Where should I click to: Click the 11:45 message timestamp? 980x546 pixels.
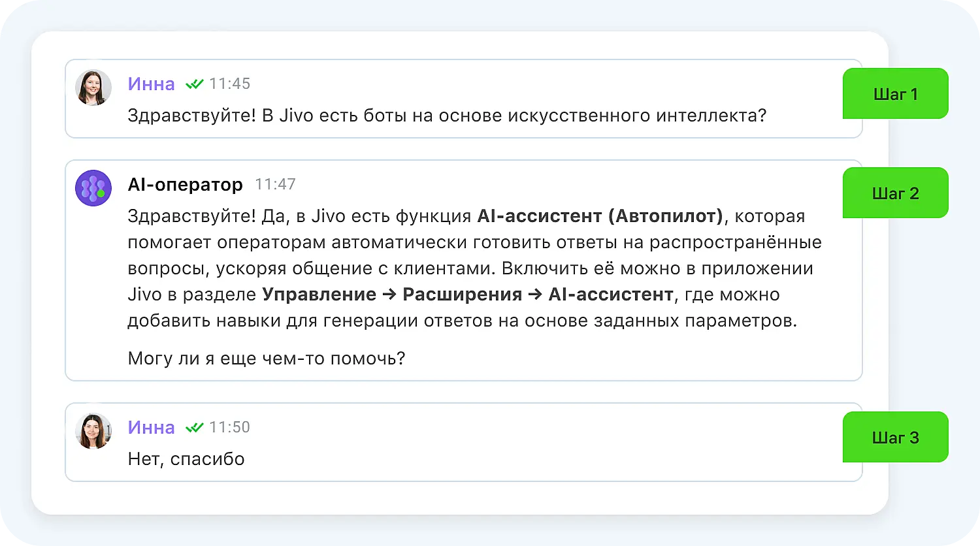tap(229, 84)
